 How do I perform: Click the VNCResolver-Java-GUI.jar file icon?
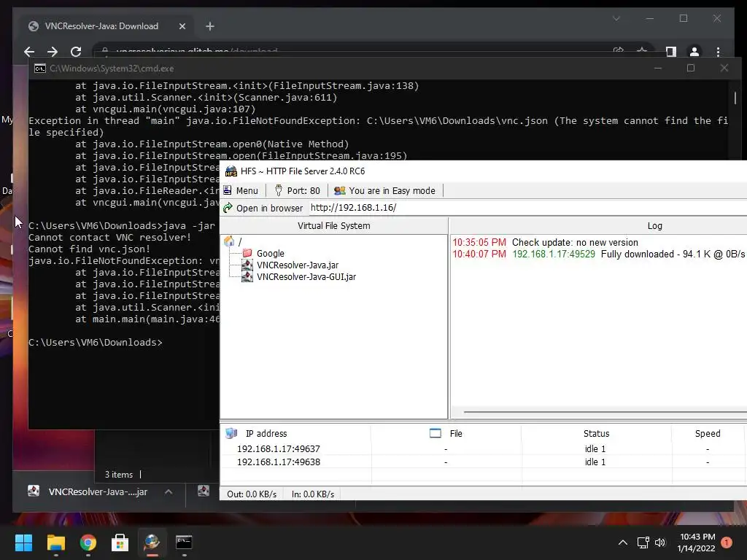click(247, 276)
